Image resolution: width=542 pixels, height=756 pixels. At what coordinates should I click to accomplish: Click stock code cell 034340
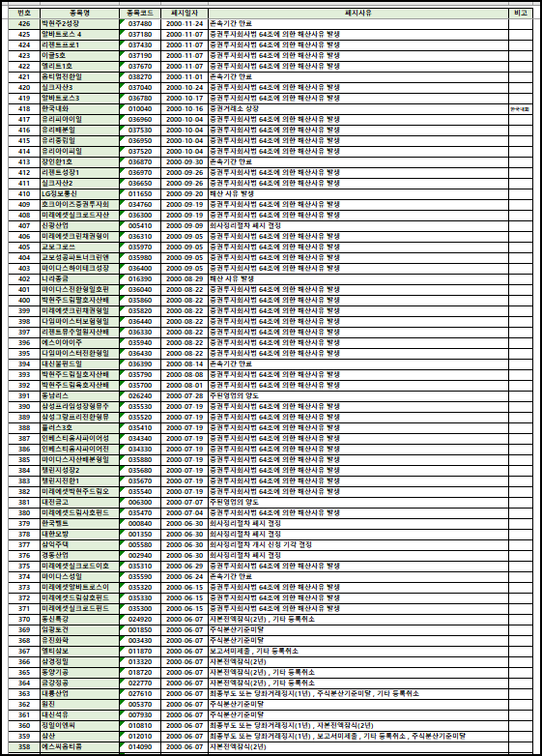pyautogui.click(x=140, y=438)
